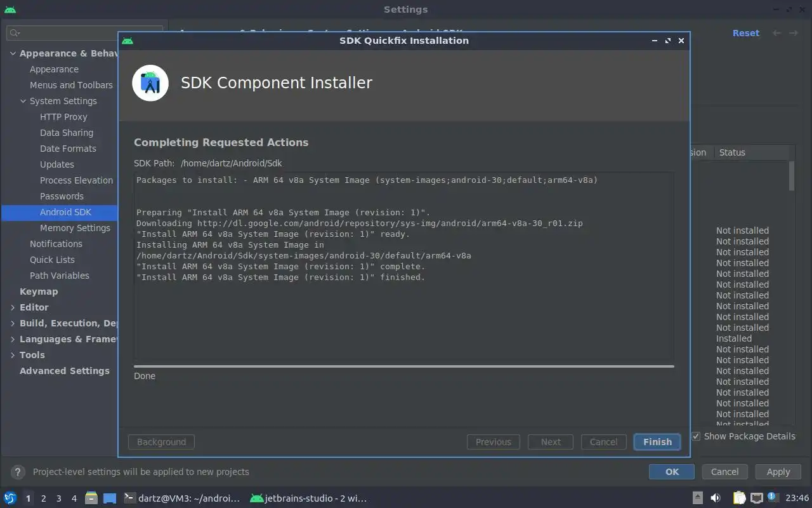The image size is (812, 508).
Task: Close the SDK Quickfix Installation dialog
Action: coord(681,41)
